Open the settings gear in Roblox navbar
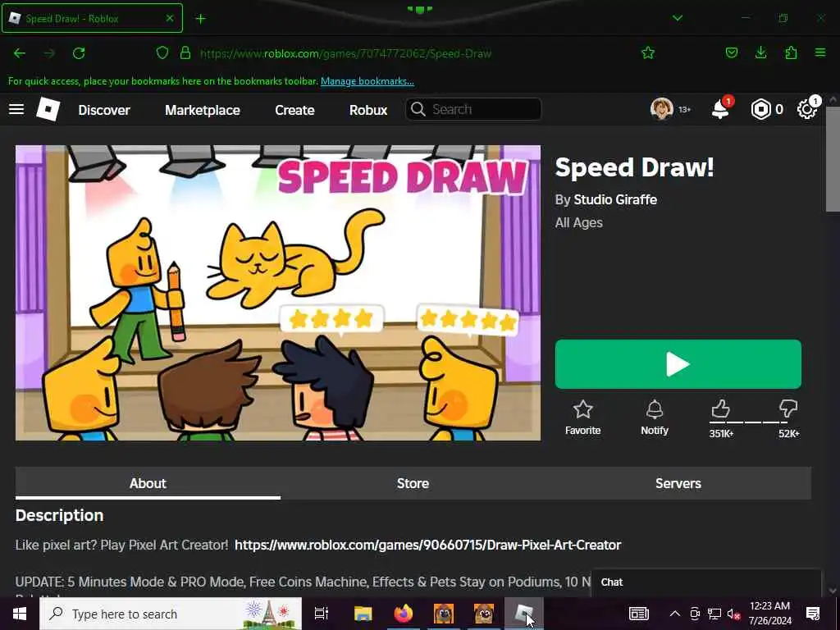This screenshot has width=840, height=630. tap(807, 109)
